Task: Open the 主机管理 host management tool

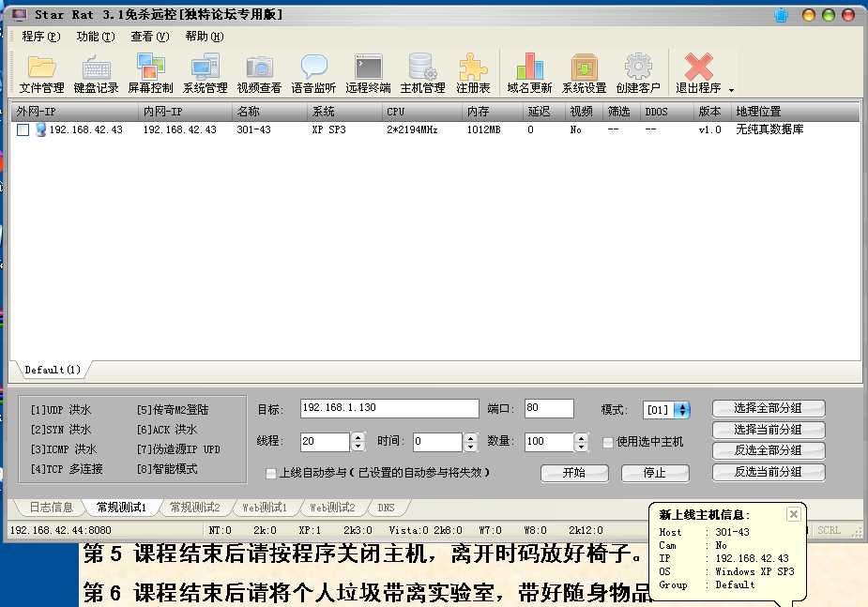Action: (x=422, y=73)
